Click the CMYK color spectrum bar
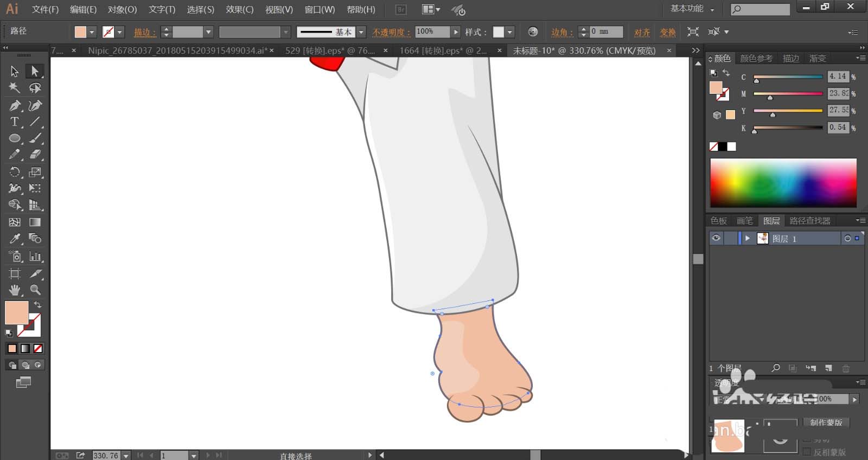 pyautogui.click(x=783, y=183)
